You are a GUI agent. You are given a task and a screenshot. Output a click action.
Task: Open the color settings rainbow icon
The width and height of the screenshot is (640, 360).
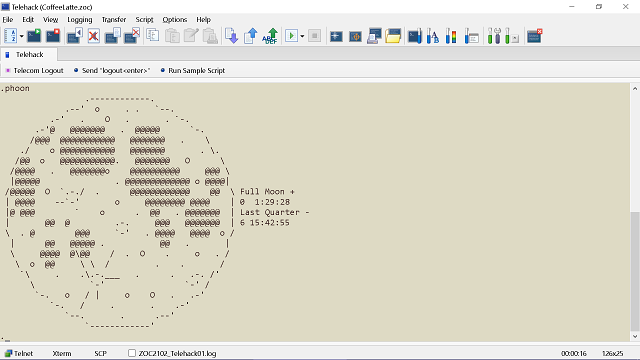[x=451, y=36]
